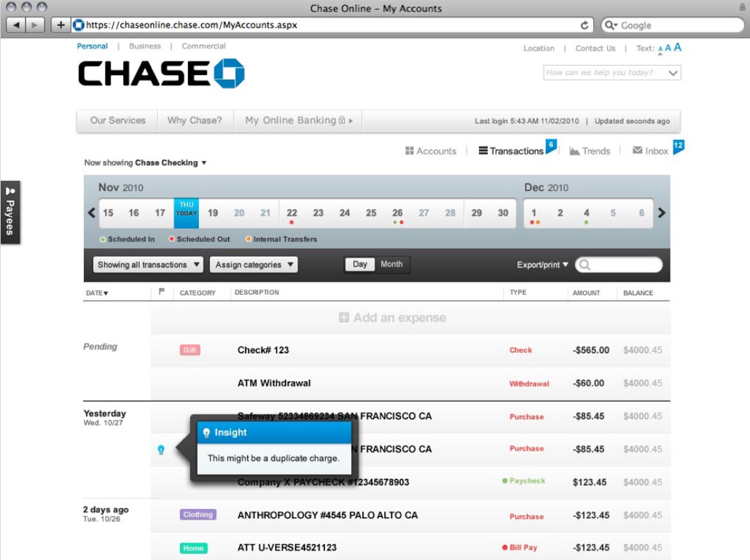This screenshot has width=750, height=560.
Task: Expand the My Online Banking menu arrow
Action: 351,120
